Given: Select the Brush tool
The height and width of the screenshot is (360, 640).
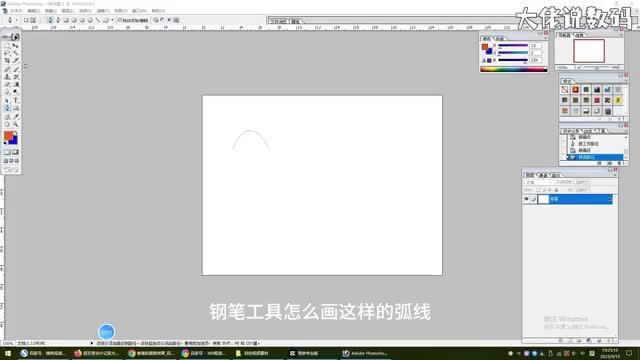Looking at the screenshot, I should pos(16,69).
